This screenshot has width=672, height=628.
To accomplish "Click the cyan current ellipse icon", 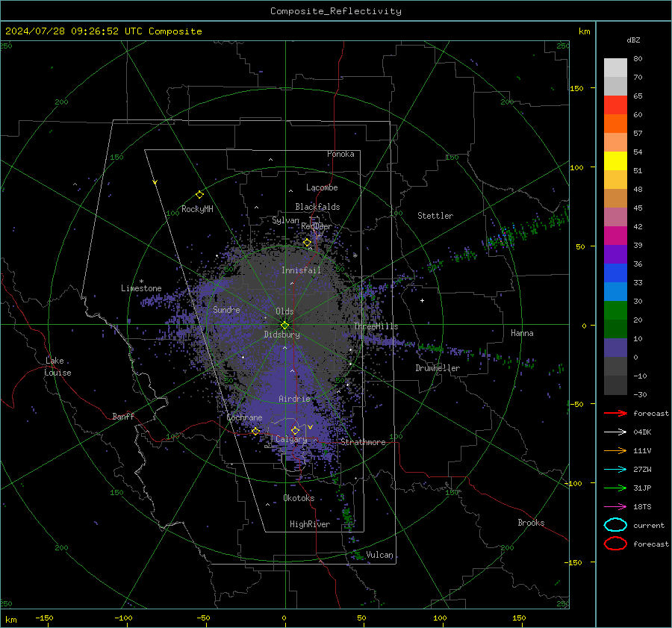I will [615, 525].
